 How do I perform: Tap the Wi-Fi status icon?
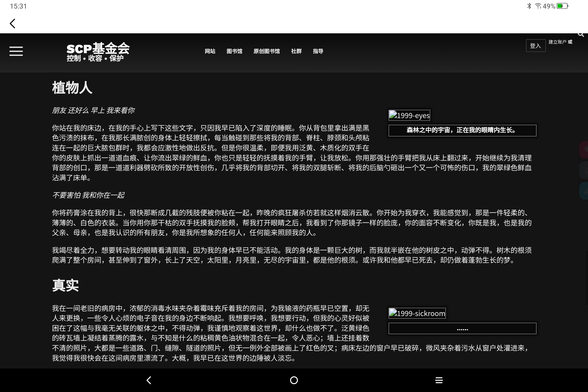[x=538, y=6]
